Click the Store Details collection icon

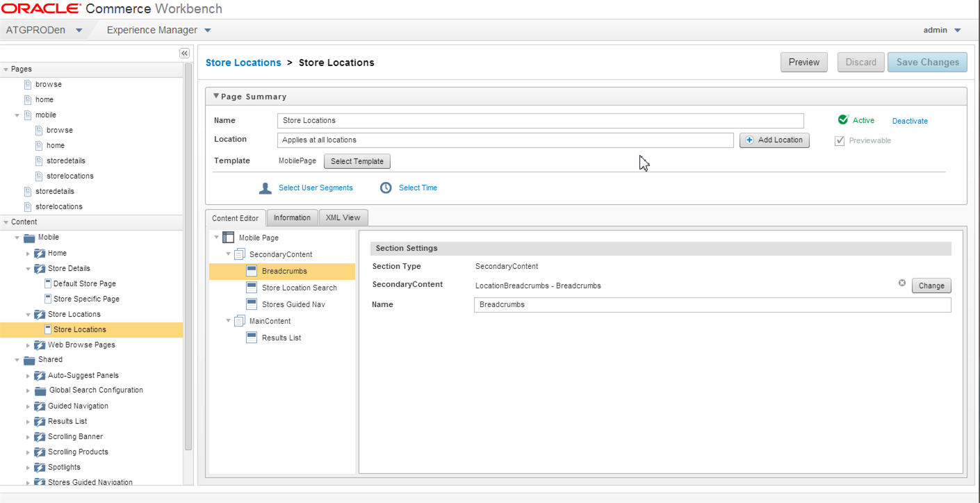(40, 268)
